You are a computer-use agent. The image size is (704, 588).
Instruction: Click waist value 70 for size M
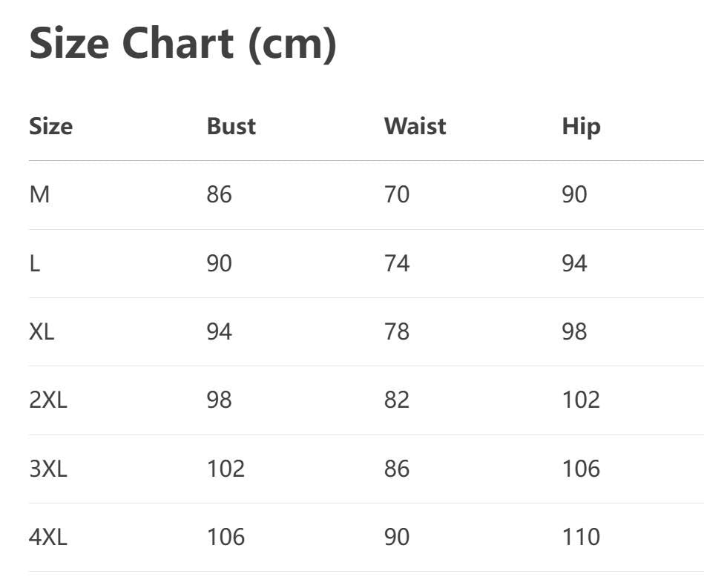(397, 195)
